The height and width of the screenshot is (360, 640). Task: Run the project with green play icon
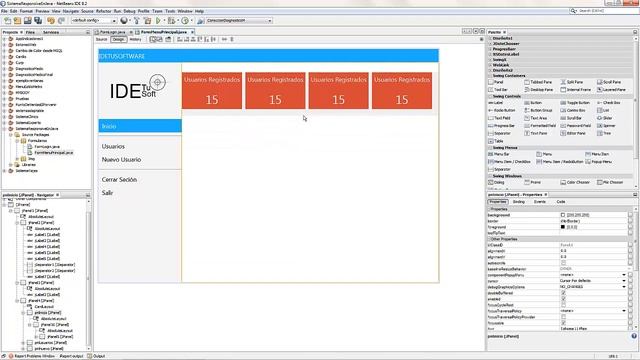(158, 20)
